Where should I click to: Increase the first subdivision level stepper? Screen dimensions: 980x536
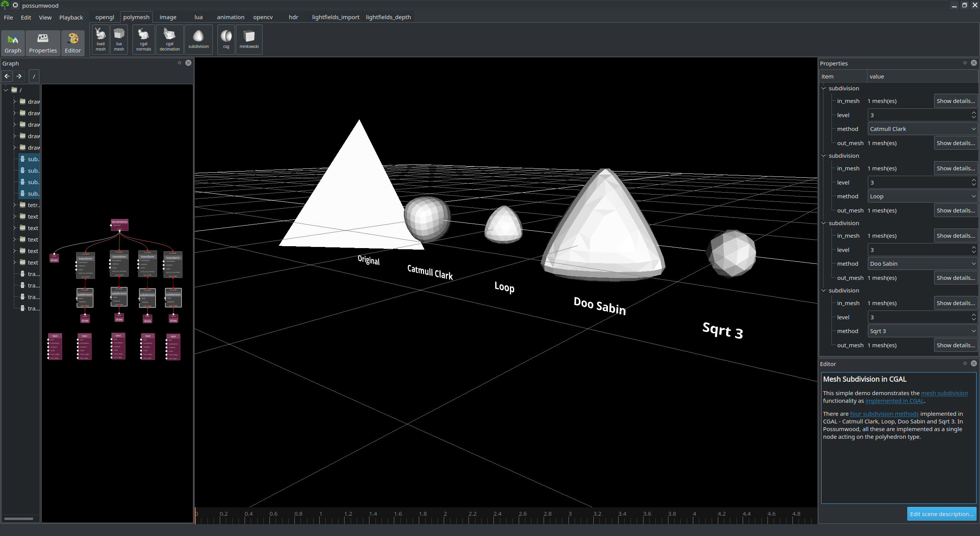tap(973, 113)
